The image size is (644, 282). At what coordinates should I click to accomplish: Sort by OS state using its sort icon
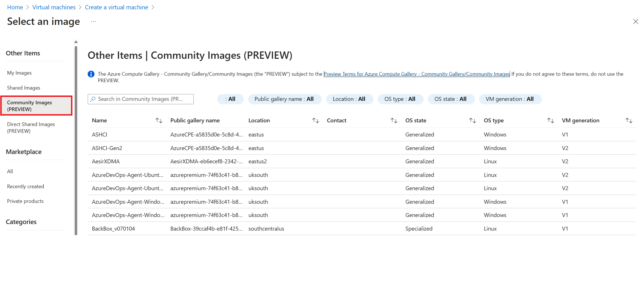[x=472, y=120]
